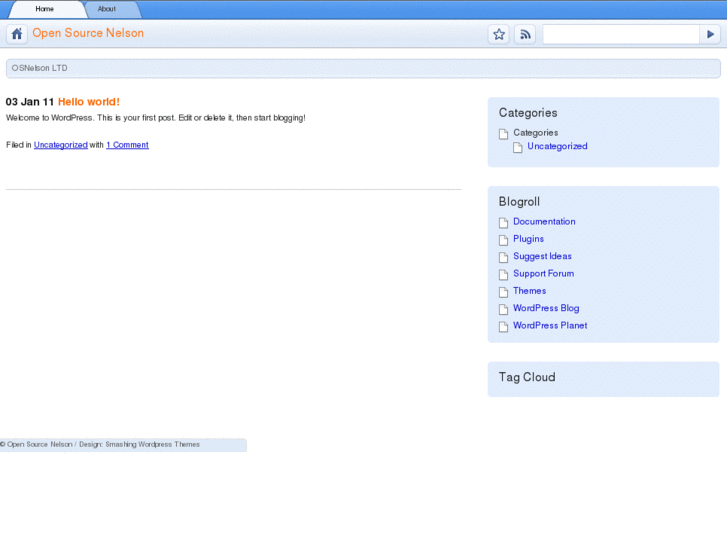This screenshot has height=545, width=727.
Task: Click the star bookmark icon
Action: 499,34
